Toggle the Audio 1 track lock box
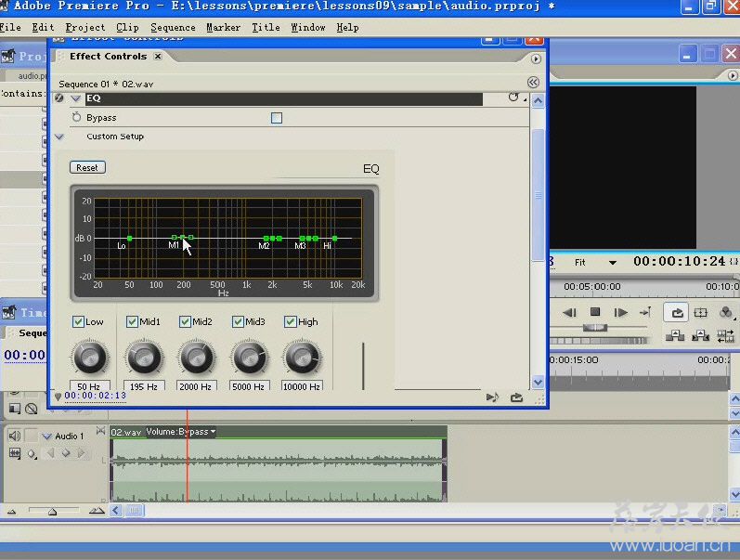 click(x=31, y=436)
